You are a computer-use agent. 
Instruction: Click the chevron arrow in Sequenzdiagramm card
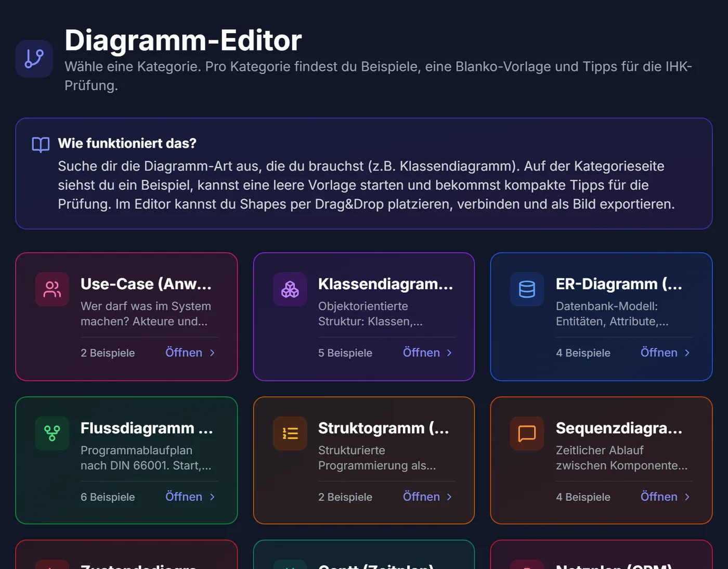pyautogui.click(x=687, y=497)
